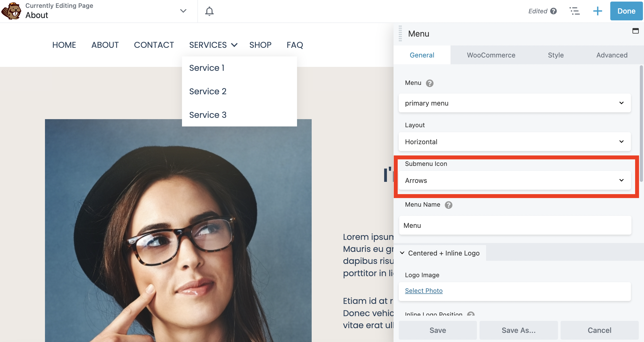Click the currently editing page dropdown arrow
This screenshot has height=342, width=644.
pyautogui.click(x=183, y=11)
